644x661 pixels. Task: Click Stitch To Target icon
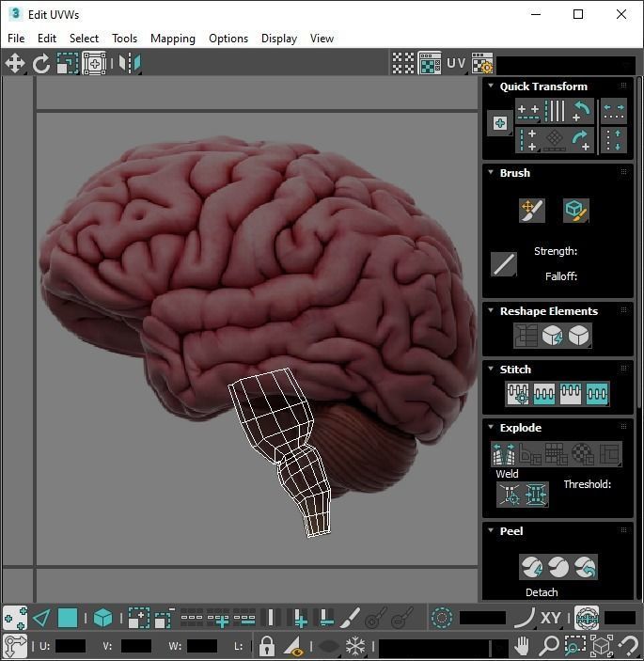518,394
